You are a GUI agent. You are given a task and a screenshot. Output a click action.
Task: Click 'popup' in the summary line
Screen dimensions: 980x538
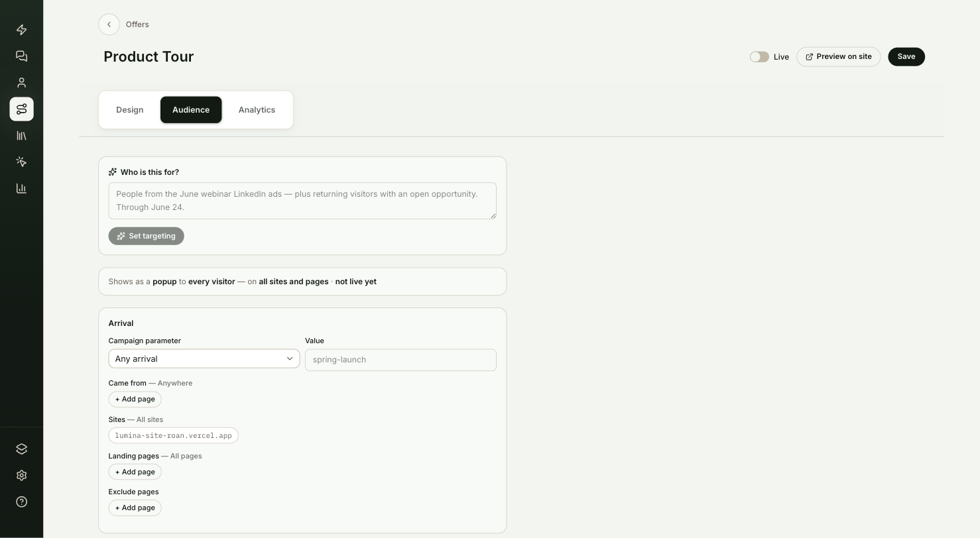click(164, 282)
